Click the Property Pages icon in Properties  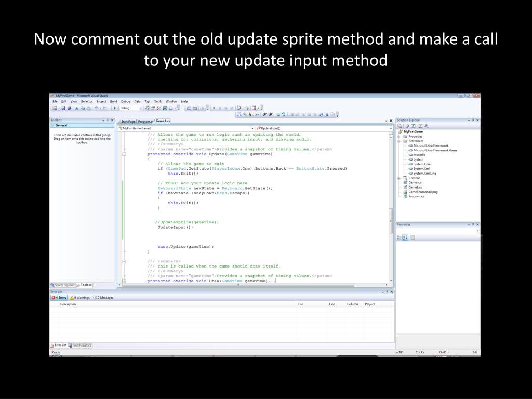tap(413, 237)
